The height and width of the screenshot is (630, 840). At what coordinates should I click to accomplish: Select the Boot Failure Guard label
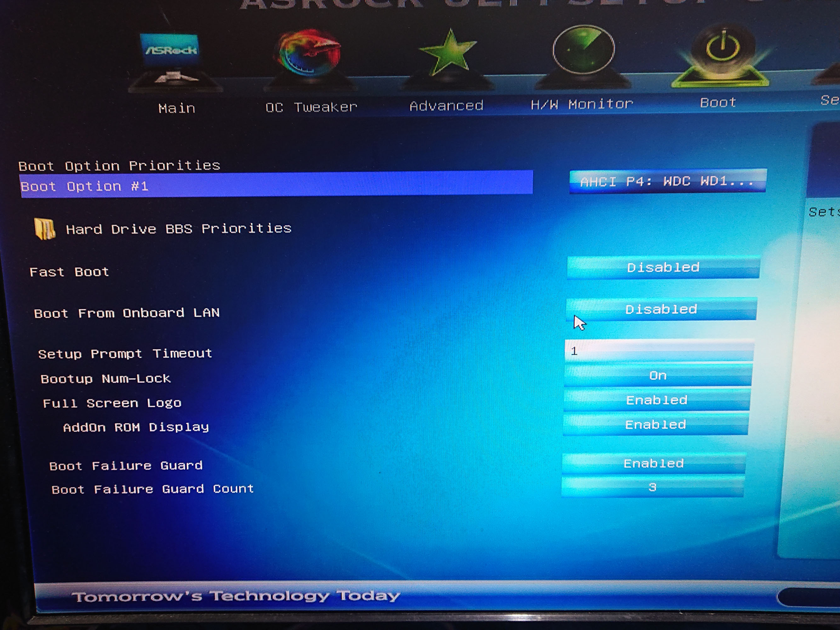pyautogui.click(x=126, y=466)
